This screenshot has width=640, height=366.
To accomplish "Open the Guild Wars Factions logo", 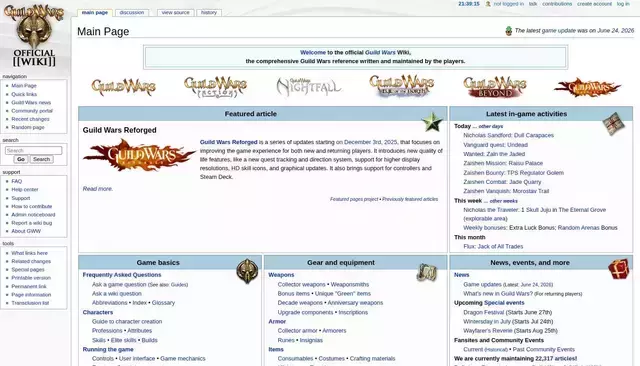I will (216, 87).
